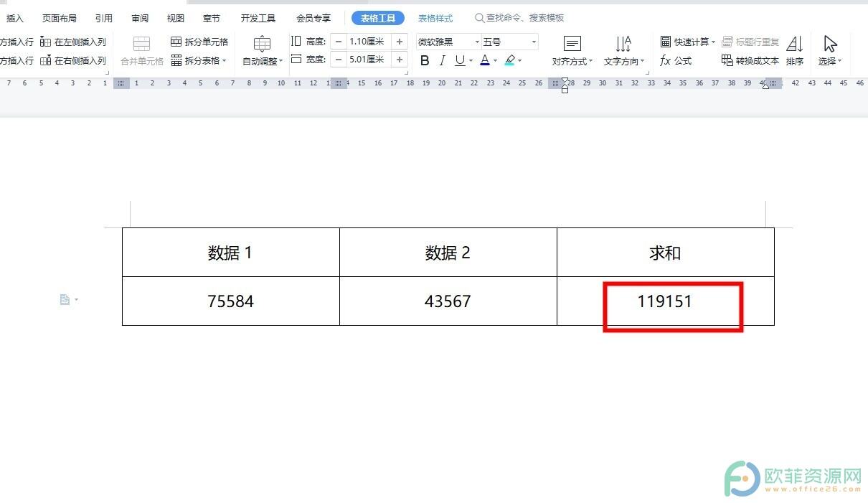
Task: Click the header cell 数据 2
Action: [x=448, y=253]
